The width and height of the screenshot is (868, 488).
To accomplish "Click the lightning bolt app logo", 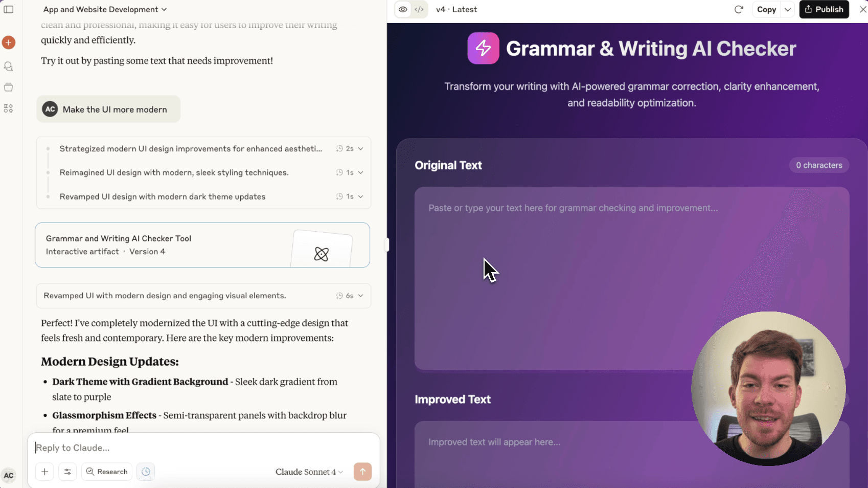I will pyautogui.click(x=483, y=48).
